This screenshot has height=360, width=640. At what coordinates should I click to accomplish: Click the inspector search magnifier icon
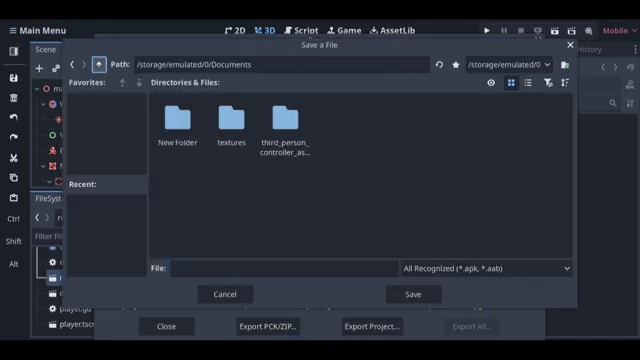tap(613, 103)
